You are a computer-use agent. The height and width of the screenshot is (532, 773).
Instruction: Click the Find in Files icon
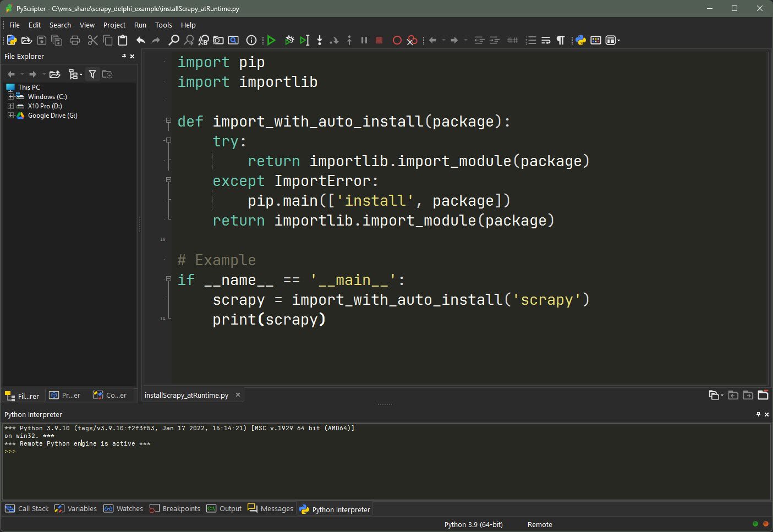218,40
